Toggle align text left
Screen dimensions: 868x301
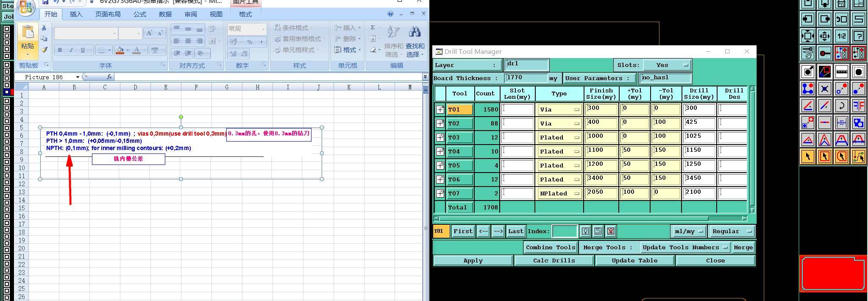pyautogui.click(x=177, y=41)
